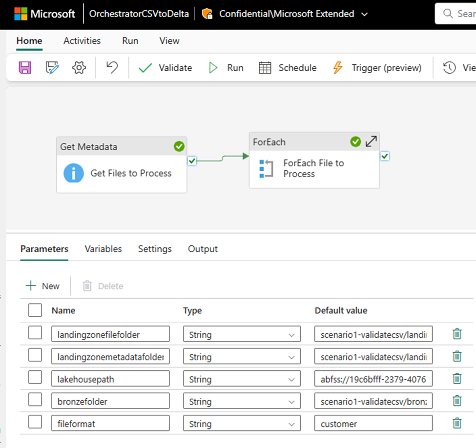Viewport: 476px width, 448px height.
Task: Click the Validate button
Action: coord(165,68)
